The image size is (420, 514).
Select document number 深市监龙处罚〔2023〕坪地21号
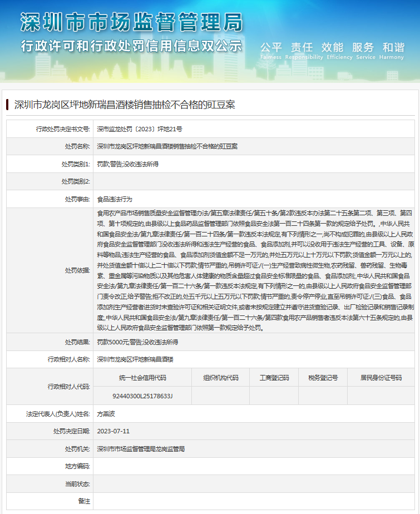140,129
